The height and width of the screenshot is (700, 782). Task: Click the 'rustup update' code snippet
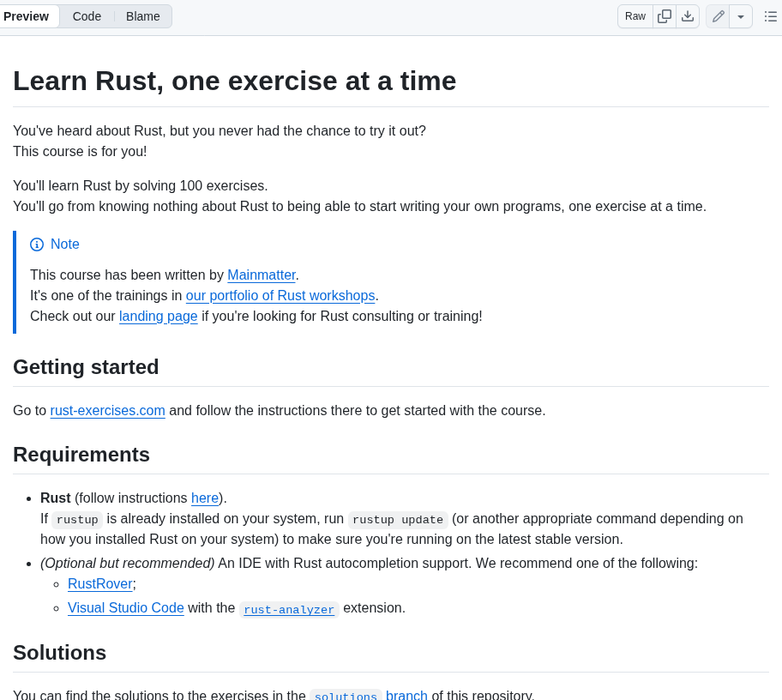click(398, 519)
